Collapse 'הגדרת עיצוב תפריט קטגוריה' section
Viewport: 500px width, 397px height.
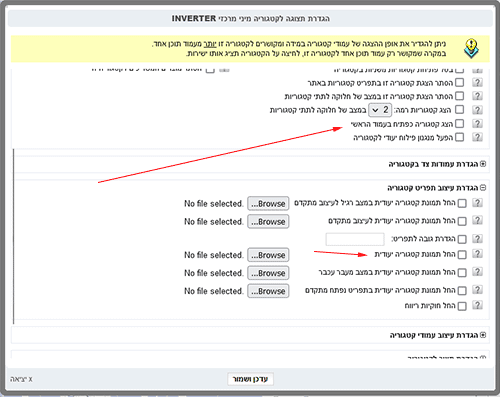click(483, 188)
